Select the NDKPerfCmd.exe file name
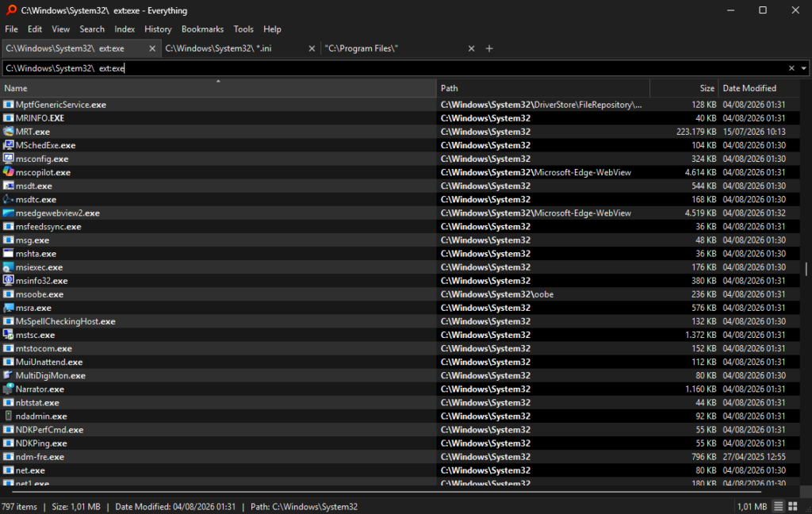Viewport: 812px width, 514px height. pyautogui.click(x=49, y=430)
